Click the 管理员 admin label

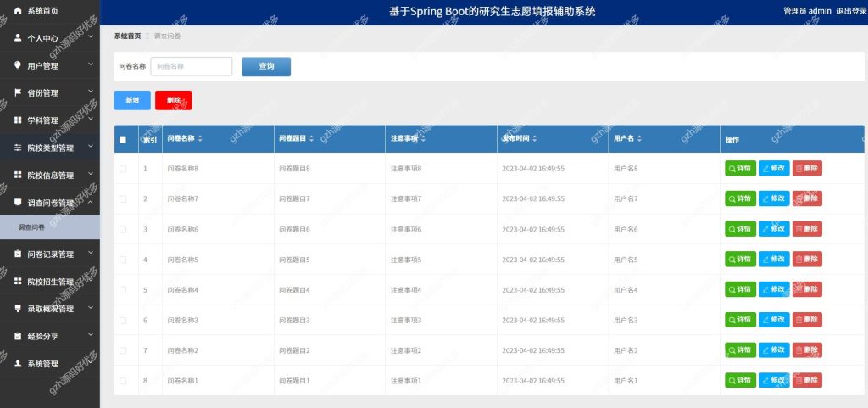807,11
